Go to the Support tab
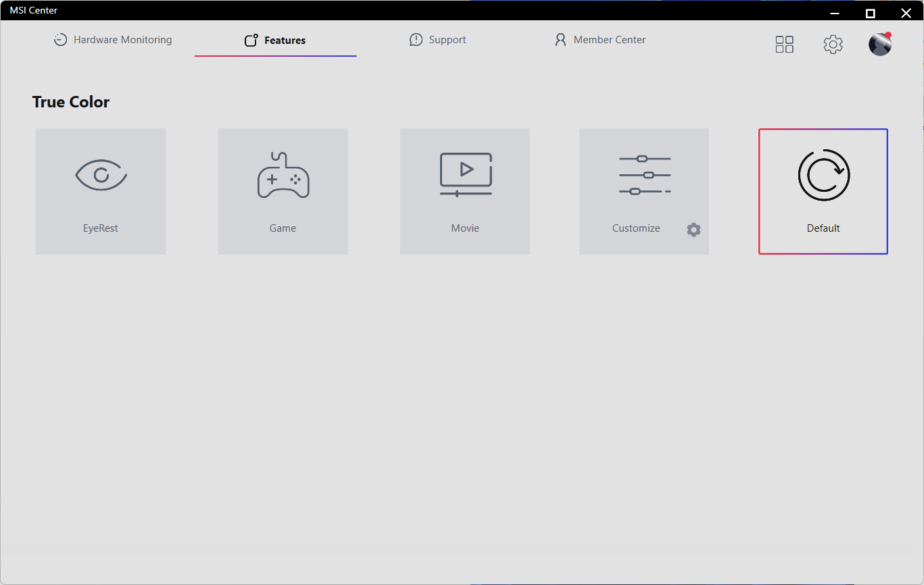This screenshot has height=585, width=924. [437, 40]
